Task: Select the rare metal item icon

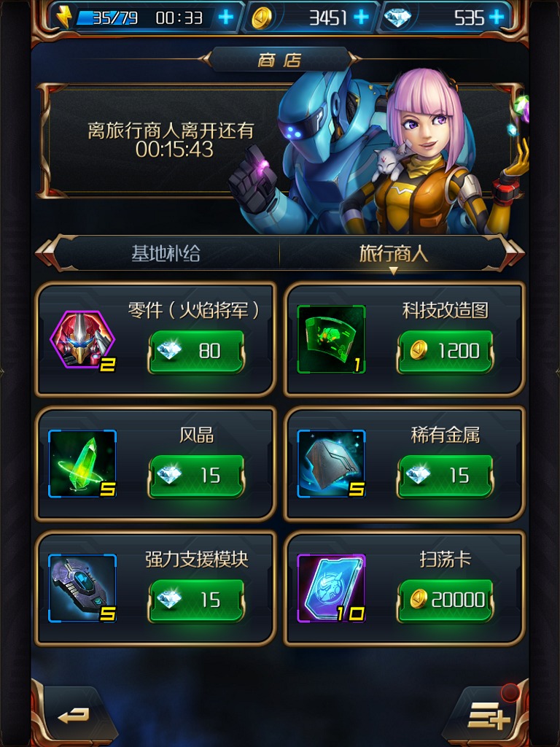Action: [x=331, y=464]
